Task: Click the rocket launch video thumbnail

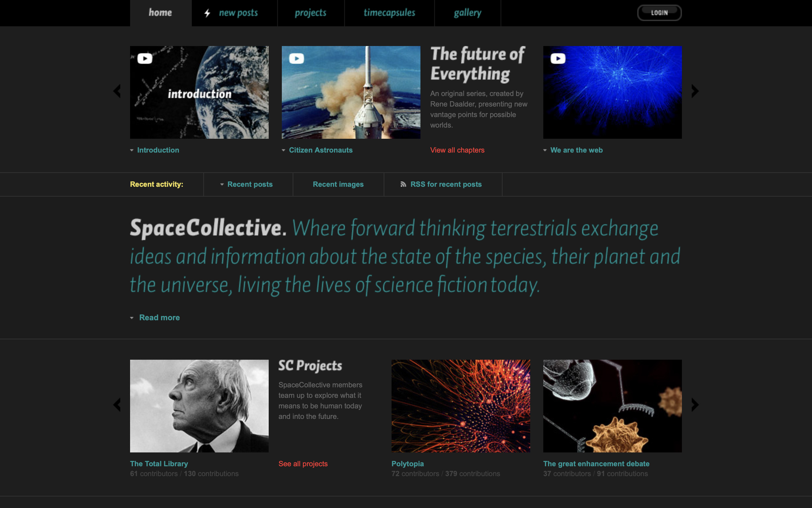Action: [351, 92]
